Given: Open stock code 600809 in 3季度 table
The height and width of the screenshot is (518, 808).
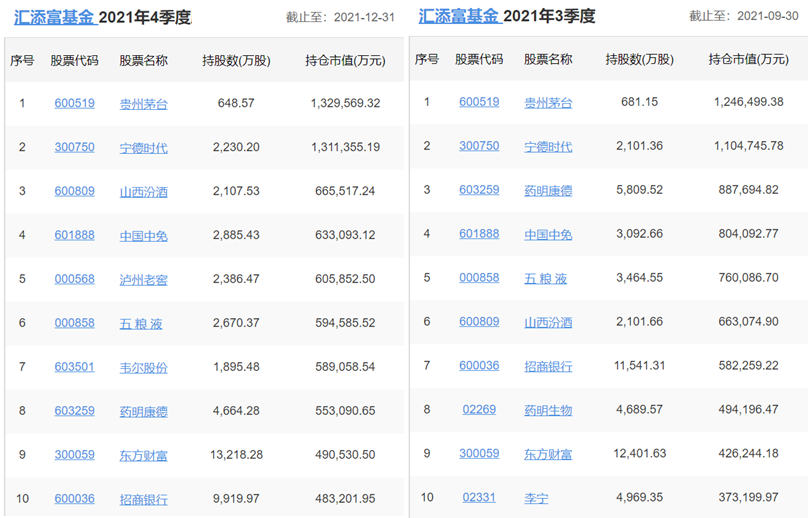Looking at the screenshot, I should (479, 322).
